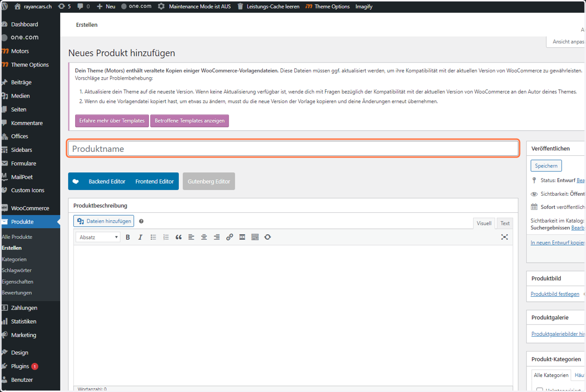Viewport: 586px width, 392px height.
Task: Click 'Betroffene Templates anzeigen' button
Action: 189,121
